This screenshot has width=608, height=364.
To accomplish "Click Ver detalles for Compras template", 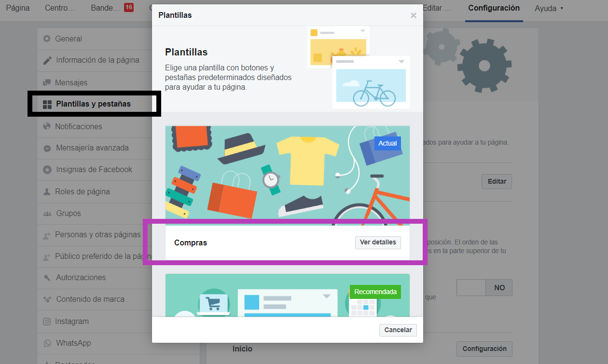I will point(378,243).
